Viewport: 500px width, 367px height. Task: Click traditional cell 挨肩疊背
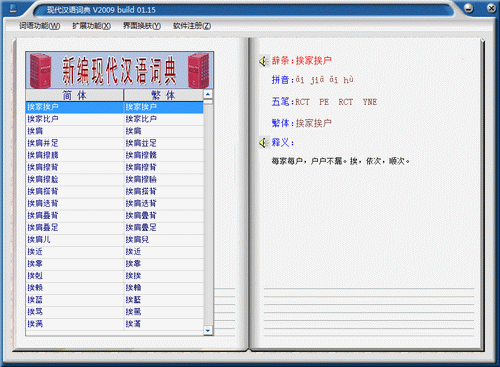point(164,215)
